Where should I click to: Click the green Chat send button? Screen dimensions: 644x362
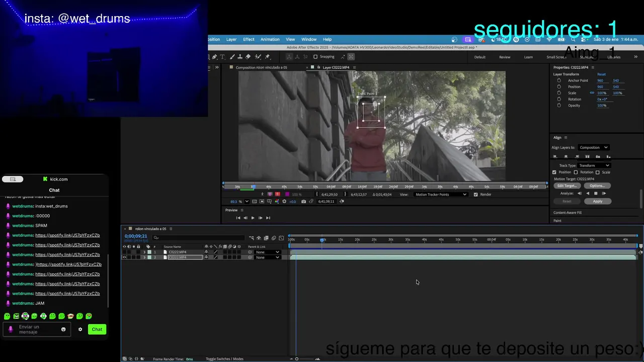click(x=97, y=329)
